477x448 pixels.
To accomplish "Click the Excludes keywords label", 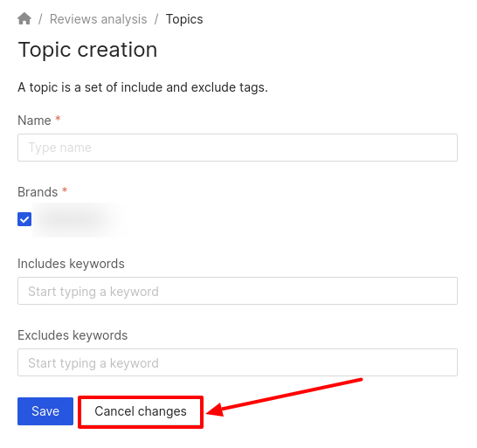I will [x=73, y=335].
